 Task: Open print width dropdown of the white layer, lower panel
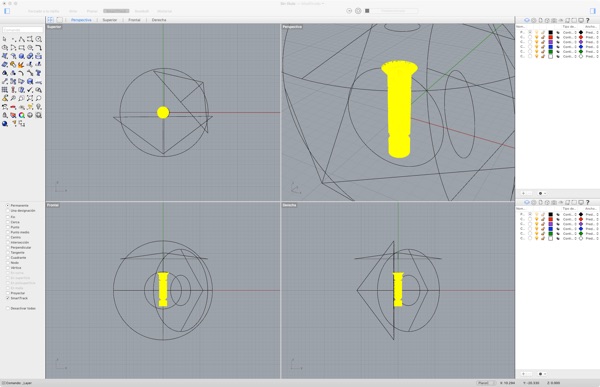pyautogui.click(x=592, y=238)
